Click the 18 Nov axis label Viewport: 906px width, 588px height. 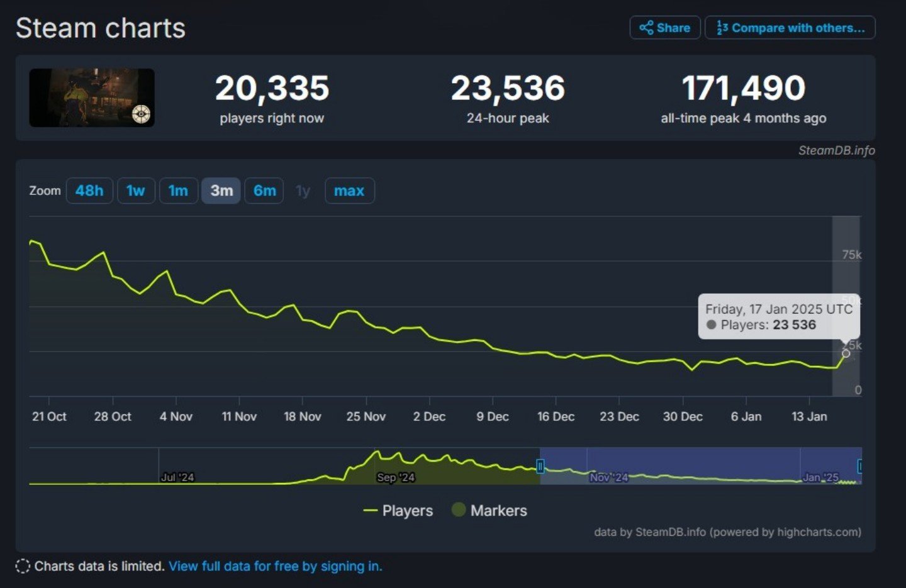(x=303, y=416)
